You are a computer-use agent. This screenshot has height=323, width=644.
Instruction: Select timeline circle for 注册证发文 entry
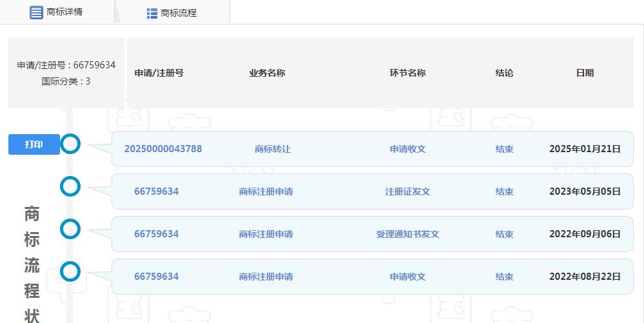70,187
